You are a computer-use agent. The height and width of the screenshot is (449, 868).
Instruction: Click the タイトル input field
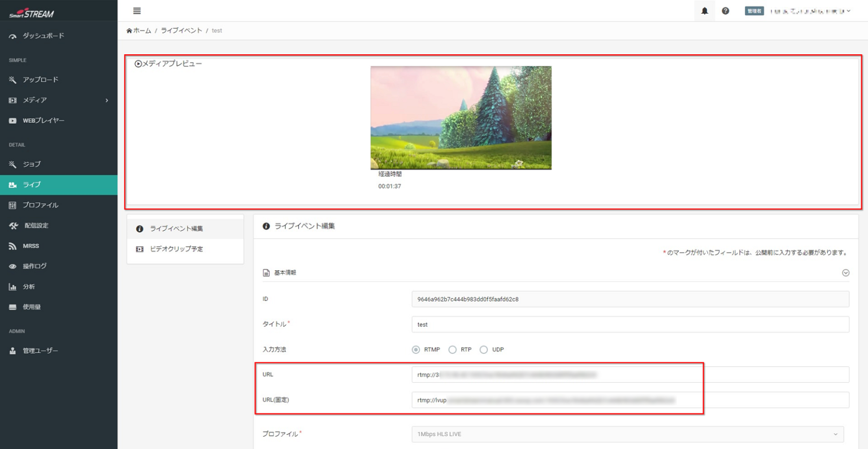tap(630, 325)
